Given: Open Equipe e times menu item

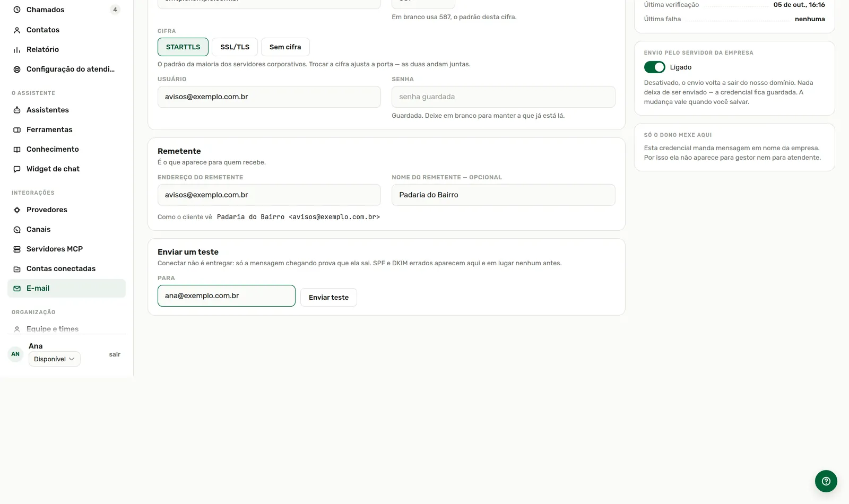Looking at the screenshot, I should [66, 329].
